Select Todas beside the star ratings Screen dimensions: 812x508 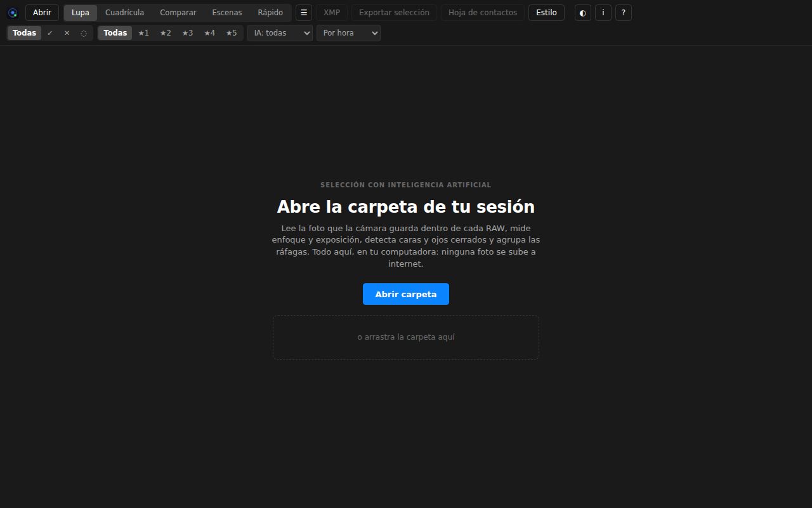115,33
